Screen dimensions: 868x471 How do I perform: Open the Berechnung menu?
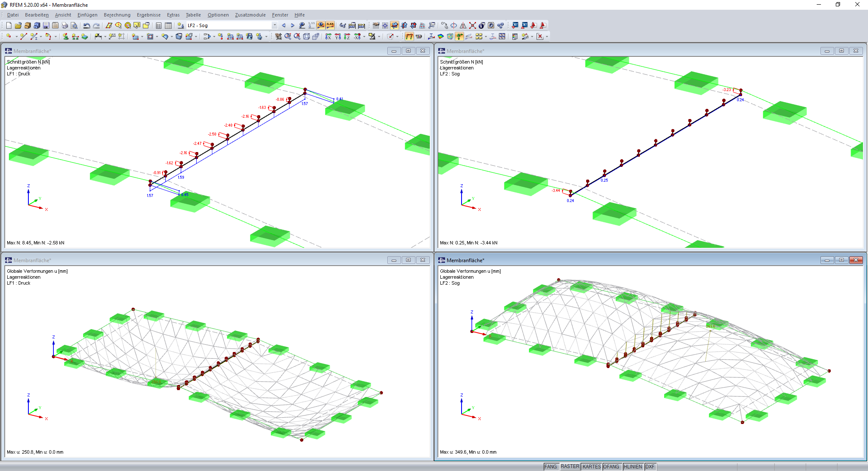tap(117, 15)
